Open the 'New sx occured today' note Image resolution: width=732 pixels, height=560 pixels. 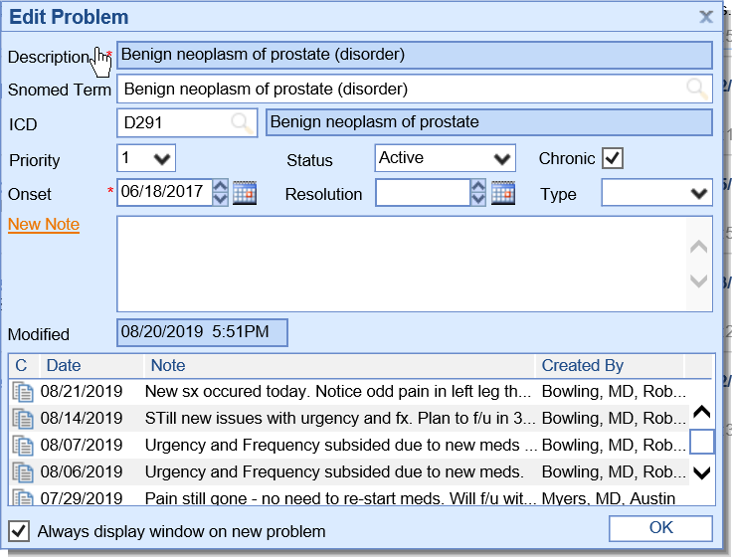coord(338,391)
